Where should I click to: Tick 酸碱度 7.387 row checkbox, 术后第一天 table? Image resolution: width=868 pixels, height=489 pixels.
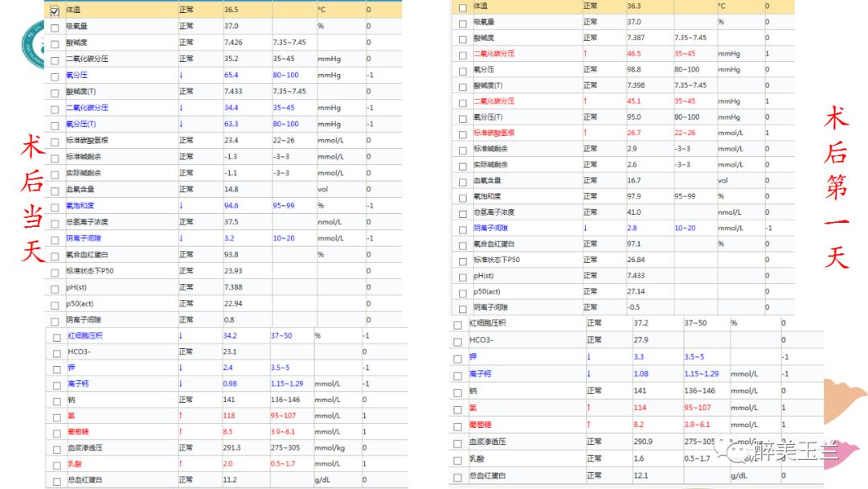click(462, 39)
